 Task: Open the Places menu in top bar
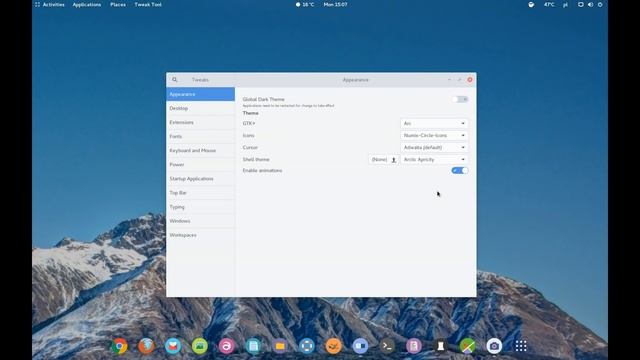[118, 4]
